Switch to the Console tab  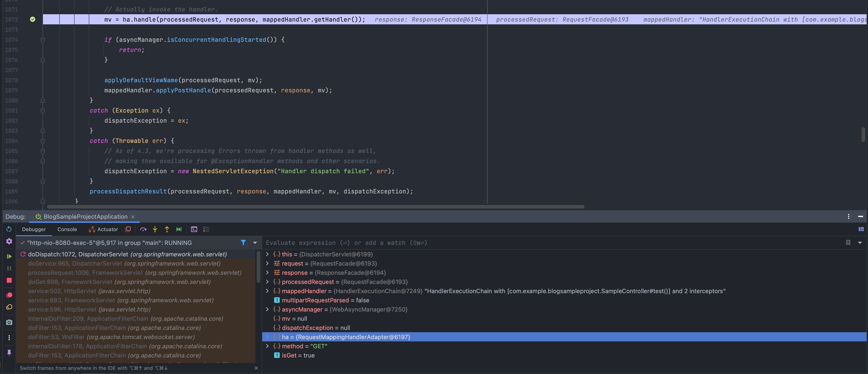click(67, 229)
